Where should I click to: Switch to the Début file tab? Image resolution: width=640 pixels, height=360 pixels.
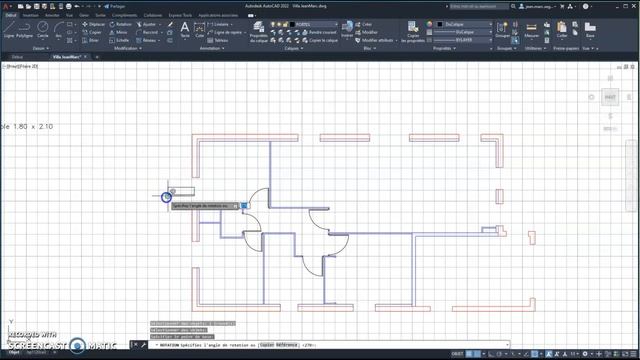click(17, 57)
